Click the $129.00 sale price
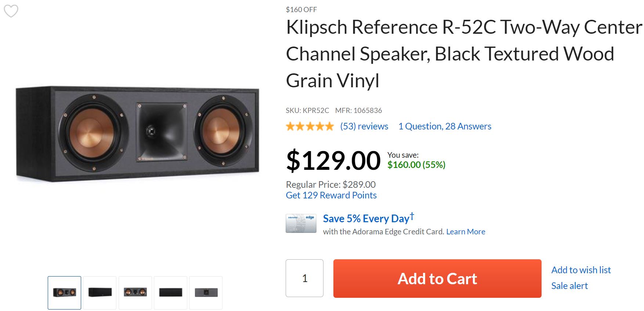 tap(333, 161)
